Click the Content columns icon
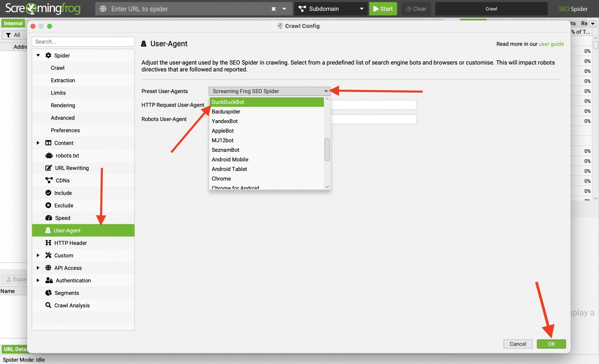The image size is (599, 364). click(48, 143)
